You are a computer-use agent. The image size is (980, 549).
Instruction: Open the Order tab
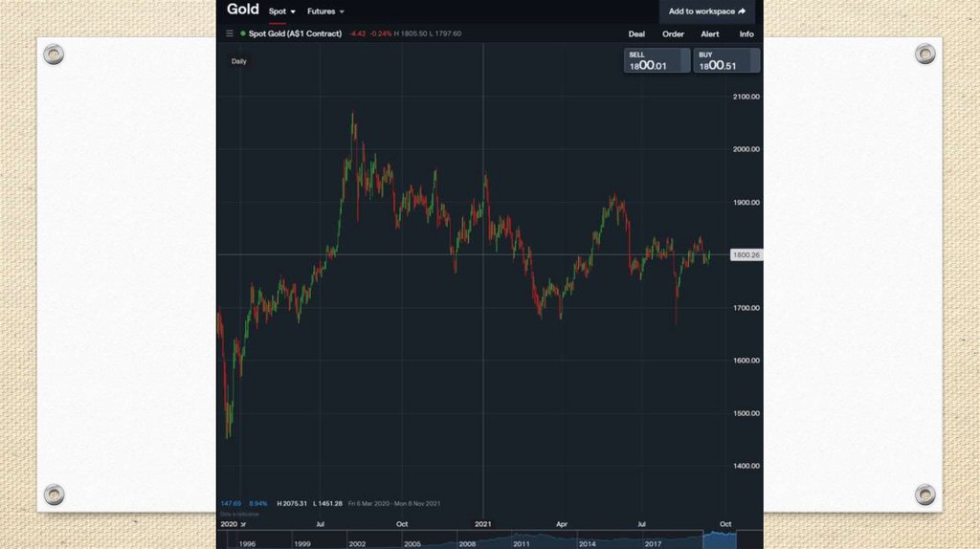pos(673,34)
